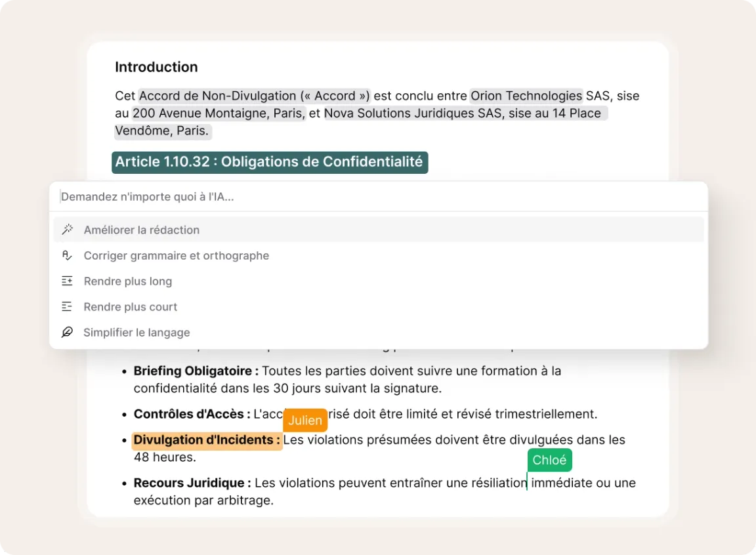
Task: Click the highlighted Divulgation d'Incidents label
Action: click(x=207, y=440)
